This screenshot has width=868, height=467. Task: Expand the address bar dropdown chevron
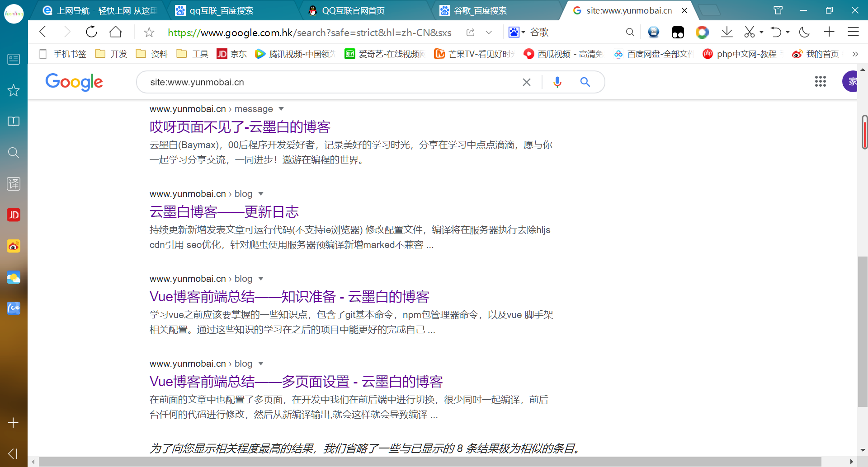(489, 33)
